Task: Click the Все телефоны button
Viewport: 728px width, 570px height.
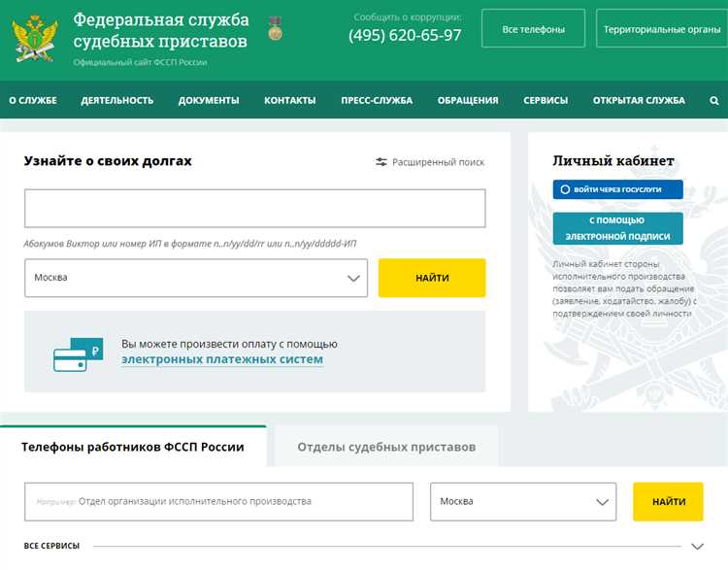Action: click(x=534, y=29)
